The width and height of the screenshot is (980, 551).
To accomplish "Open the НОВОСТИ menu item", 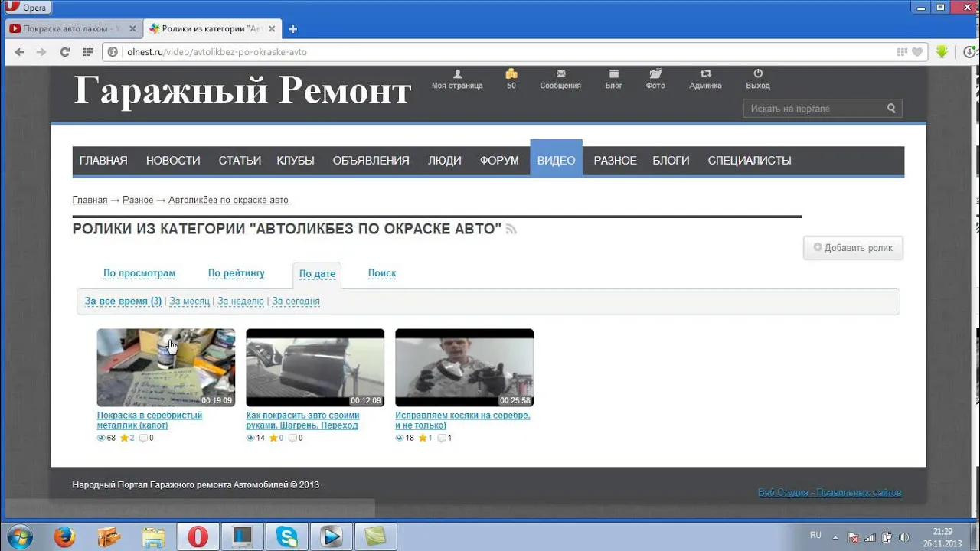I will (173, 161).
